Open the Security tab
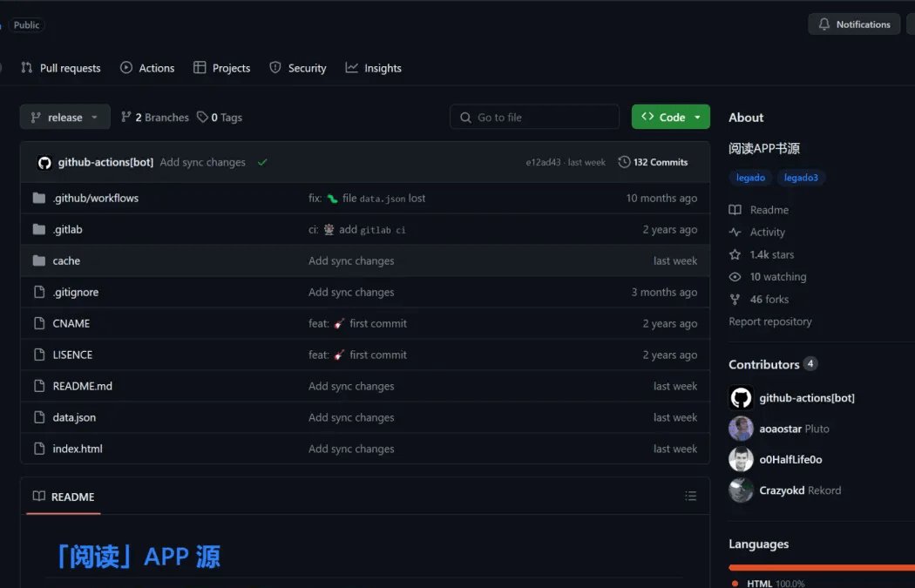 (x=298, y=68)
